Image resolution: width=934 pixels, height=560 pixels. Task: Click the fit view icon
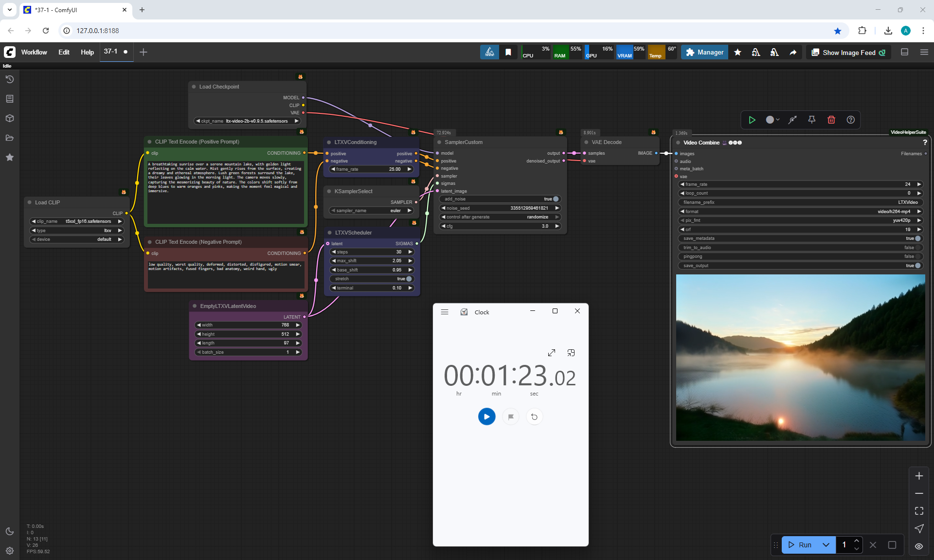point(919,511)
